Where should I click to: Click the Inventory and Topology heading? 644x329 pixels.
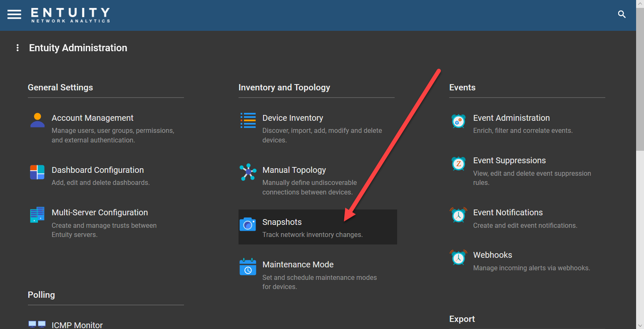pos(284,87)
